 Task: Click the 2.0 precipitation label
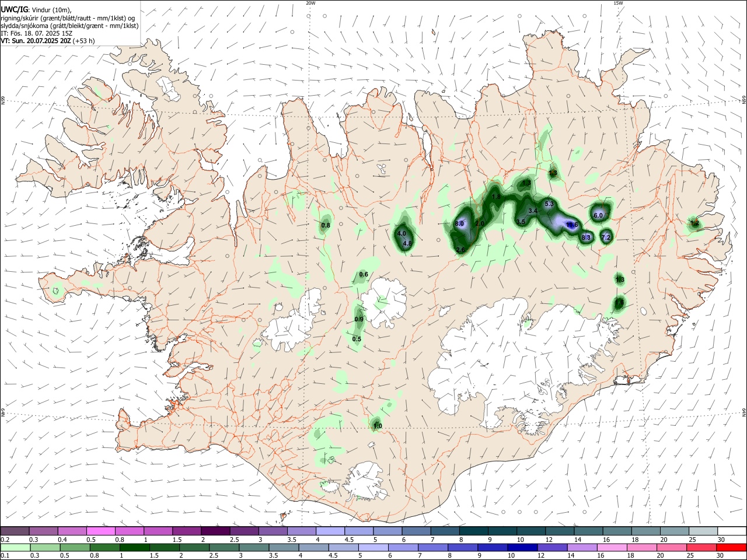point(480,224)
